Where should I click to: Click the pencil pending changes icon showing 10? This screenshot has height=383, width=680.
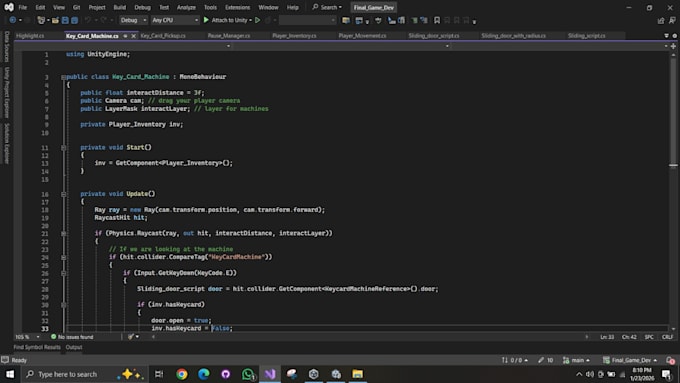click(x=545, y=360)
